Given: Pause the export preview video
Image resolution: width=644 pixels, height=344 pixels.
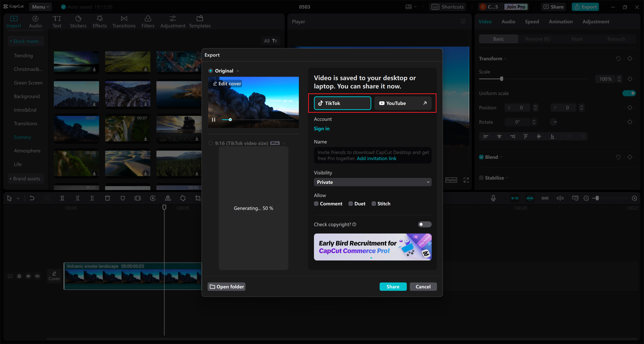Looking at the screenshot, I should click(x=214, y=120).
